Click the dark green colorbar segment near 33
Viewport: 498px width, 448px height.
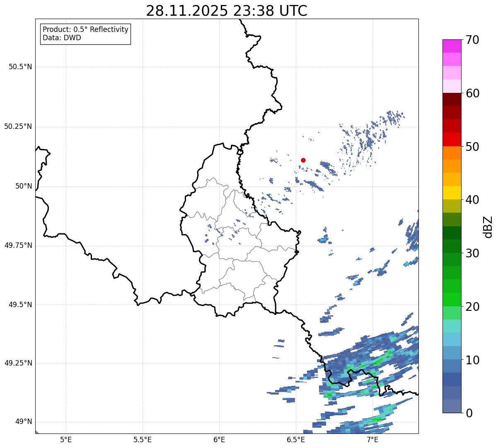tap(452, 233)
